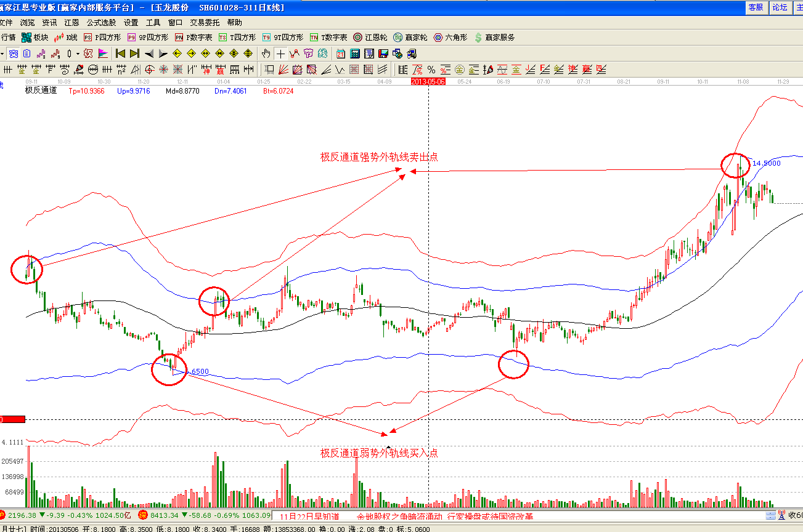Click the 客服 customer service button

(x=756, y=7)
